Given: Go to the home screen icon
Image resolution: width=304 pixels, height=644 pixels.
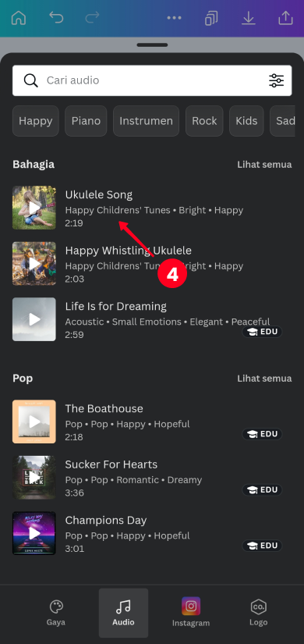Looking at the screenshot, I should click(x=19, y=18).
